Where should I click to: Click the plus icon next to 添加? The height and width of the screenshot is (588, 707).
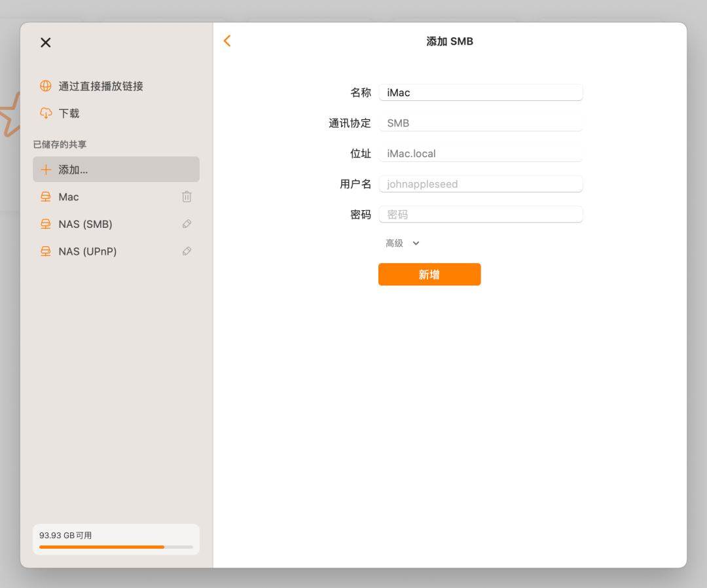45,169
